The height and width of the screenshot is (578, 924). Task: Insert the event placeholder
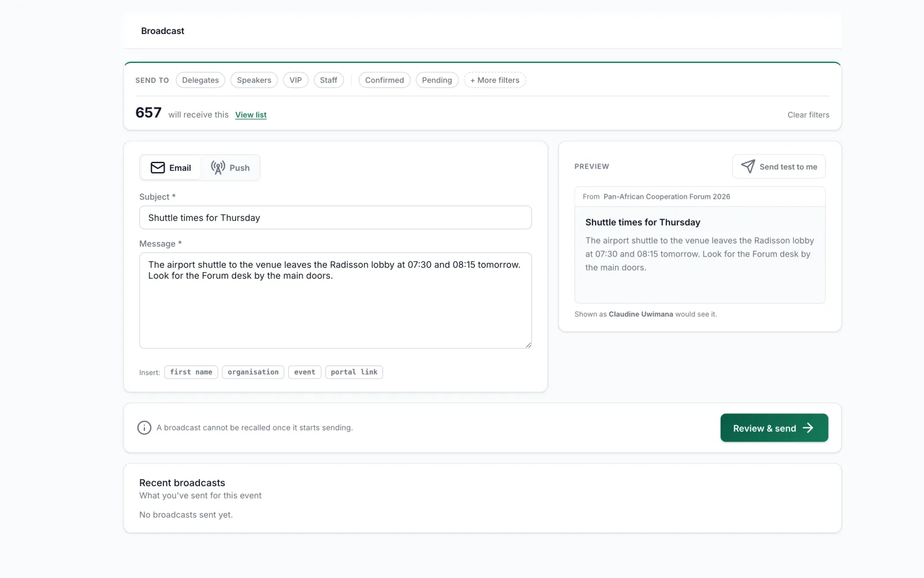(x=304, y=372)
